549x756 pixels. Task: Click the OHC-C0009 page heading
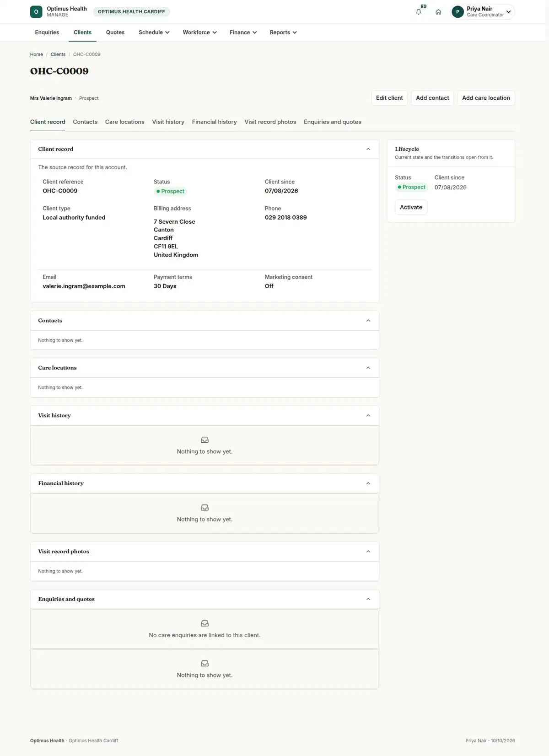point(59,71)
